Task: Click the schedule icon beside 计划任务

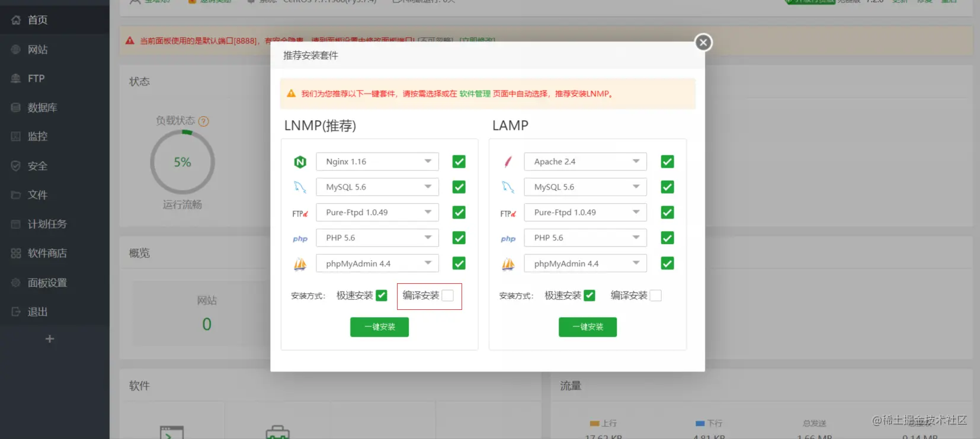Action: [16, 224]
